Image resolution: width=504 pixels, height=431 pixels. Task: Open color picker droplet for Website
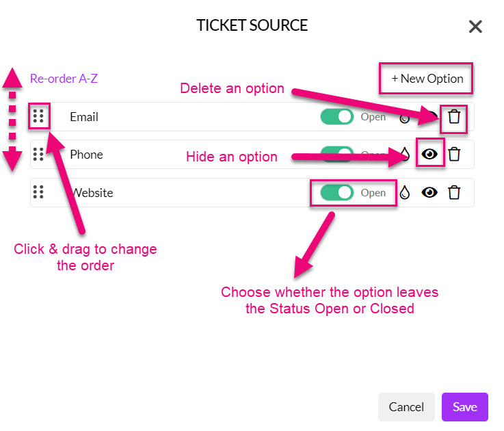[x=405, y=192]
